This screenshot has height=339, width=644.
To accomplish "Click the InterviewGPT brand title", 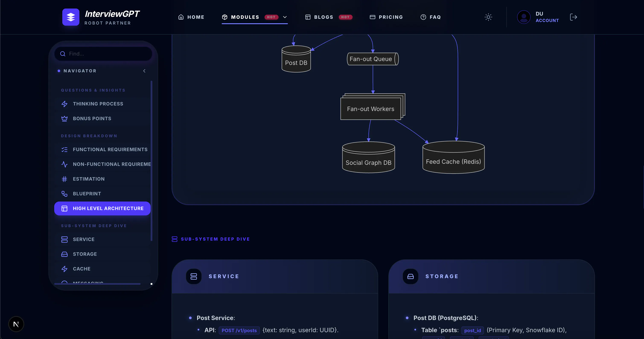I will (112, 14).
